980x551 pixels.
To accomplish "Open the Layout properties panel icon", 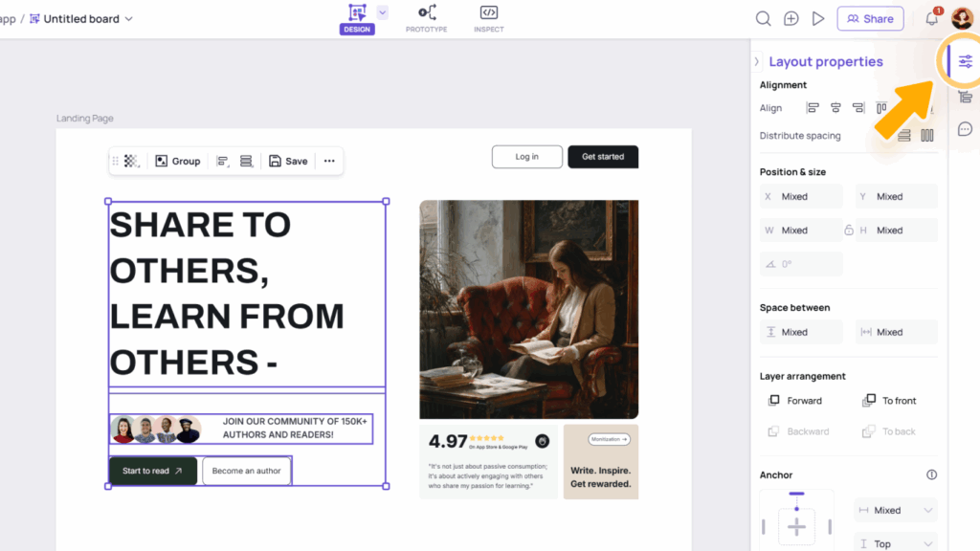I will click(x=965, y=62).
